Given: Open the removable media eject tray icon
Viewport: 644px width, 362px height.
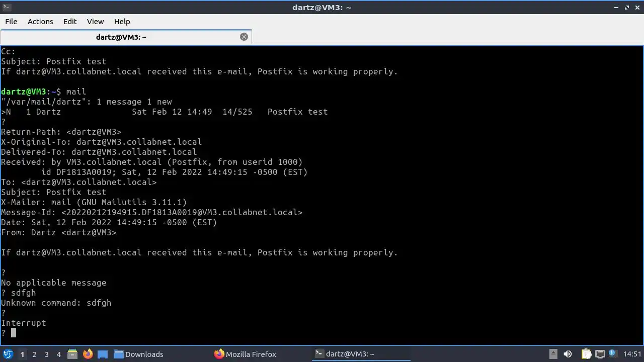Looking at the screenshot, I should click(553, 354).
